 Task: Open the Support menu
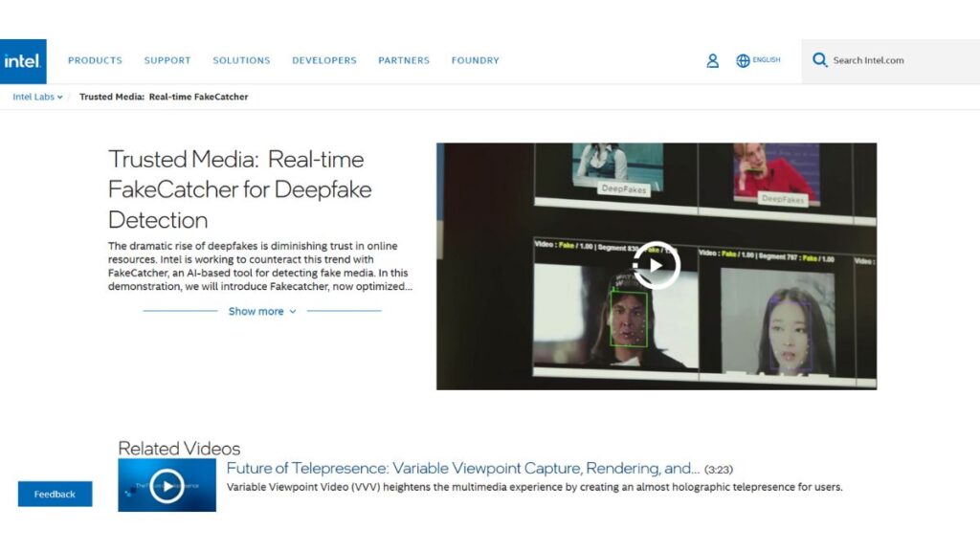(x=167, y=60)
